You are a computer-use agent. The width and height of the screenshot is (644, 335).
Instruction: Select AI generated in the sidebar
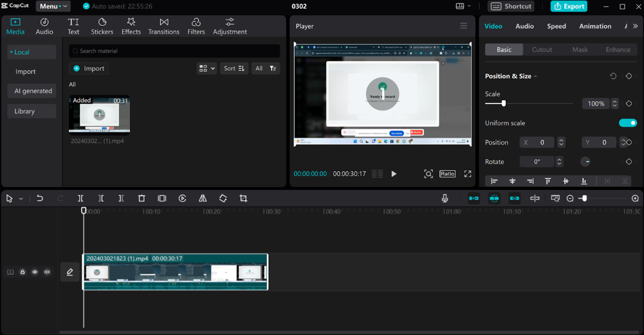[x=32, y=91]
